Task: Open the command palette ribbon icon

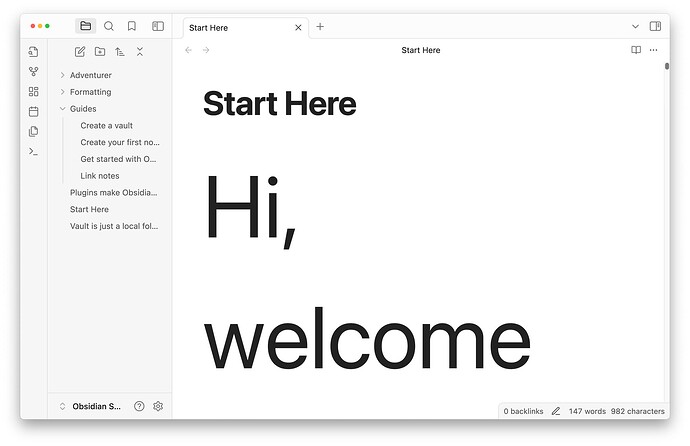Action: (33, 152)
